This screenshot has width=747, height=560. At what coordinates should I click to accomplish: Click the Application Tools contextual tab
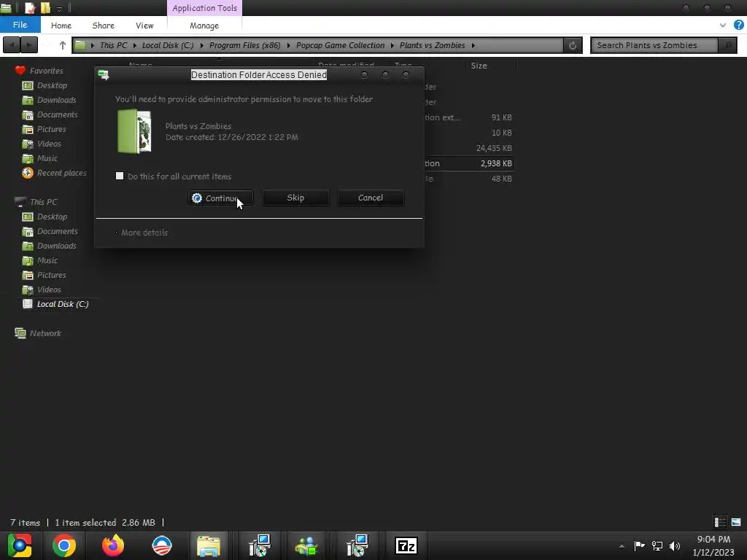pos(204,8)
